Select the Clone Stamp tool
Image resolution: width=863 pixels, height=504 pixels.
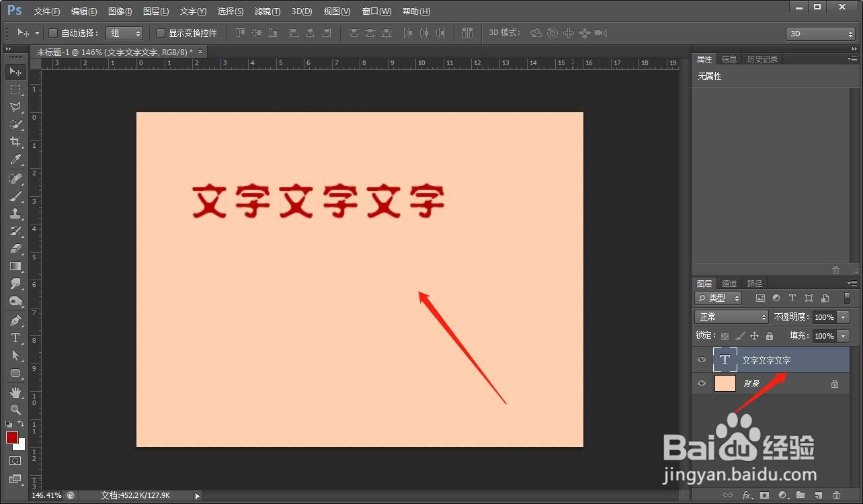(15, 214)
